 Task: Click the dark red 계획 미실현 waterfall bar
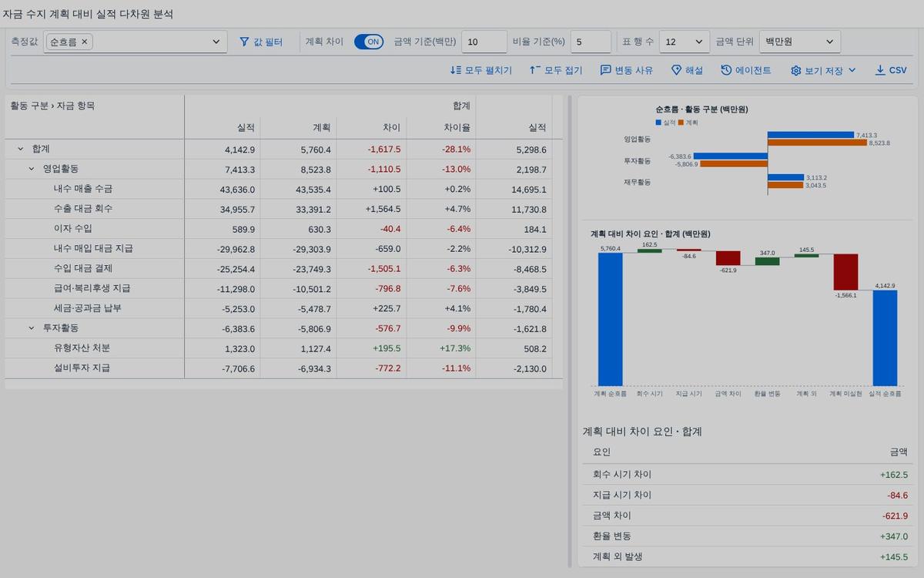(845, 272)
